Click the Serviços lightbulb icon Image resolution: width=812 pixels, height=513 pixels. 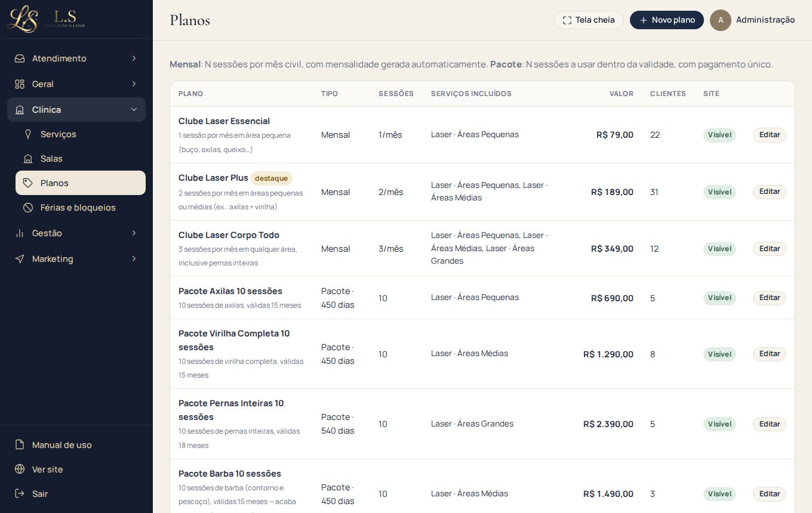[28, 134]
